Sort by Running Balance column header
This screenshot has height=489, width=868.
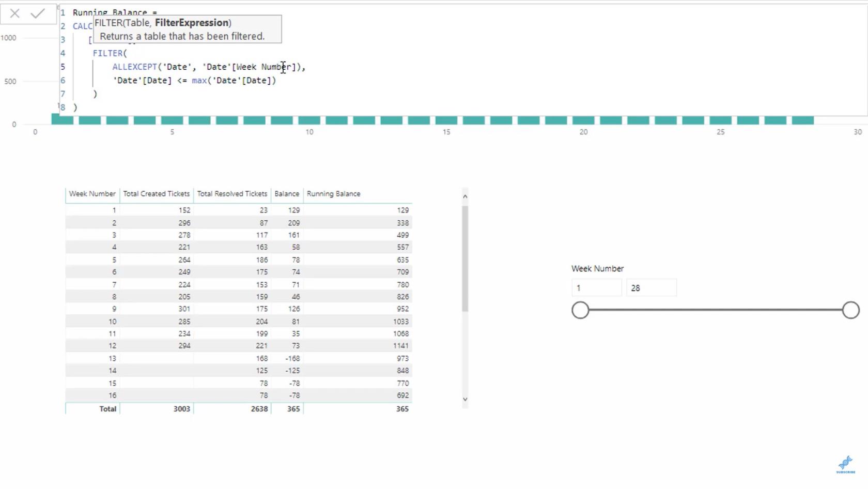click(334, 194)
